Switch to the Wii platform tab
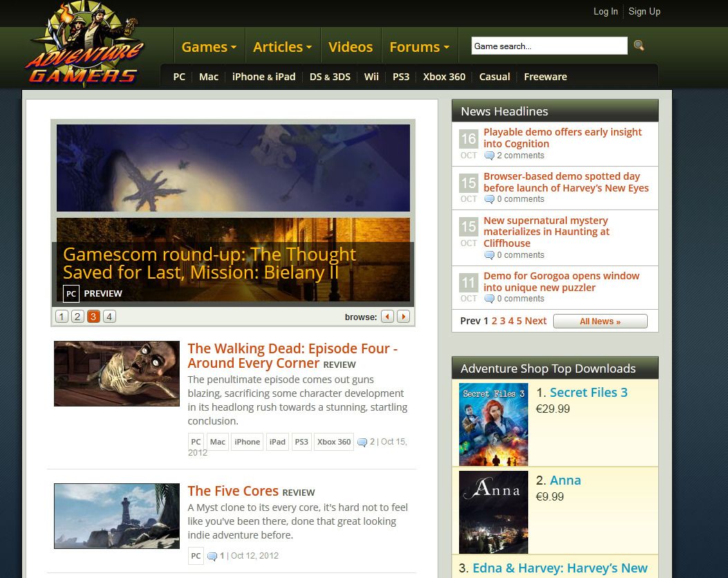Viewport: 728px width, 578px height. pyautogui.click(x=371, y=77)
